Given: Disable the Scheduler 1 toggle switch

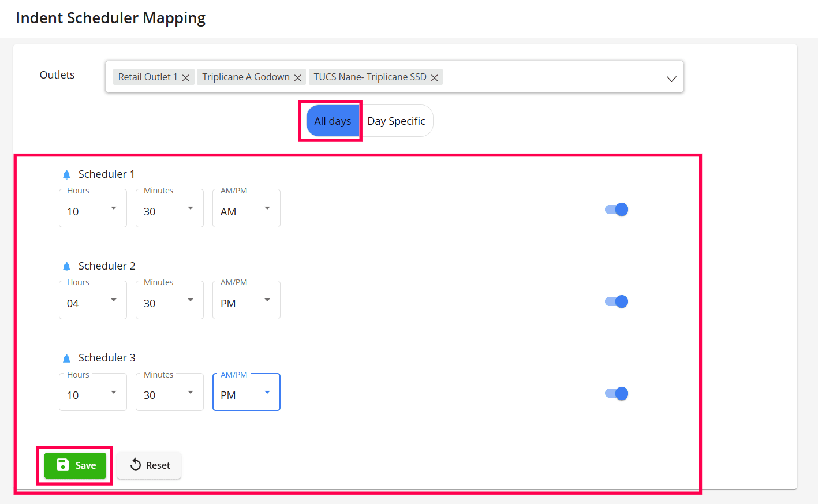Looking at the screenshot, I should (x=617, y=210).
